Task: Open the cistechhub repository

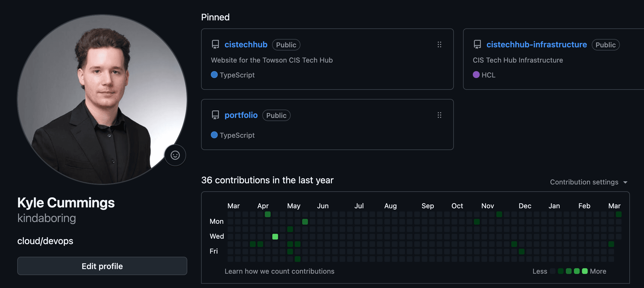Action: click(x=246, y=44)
